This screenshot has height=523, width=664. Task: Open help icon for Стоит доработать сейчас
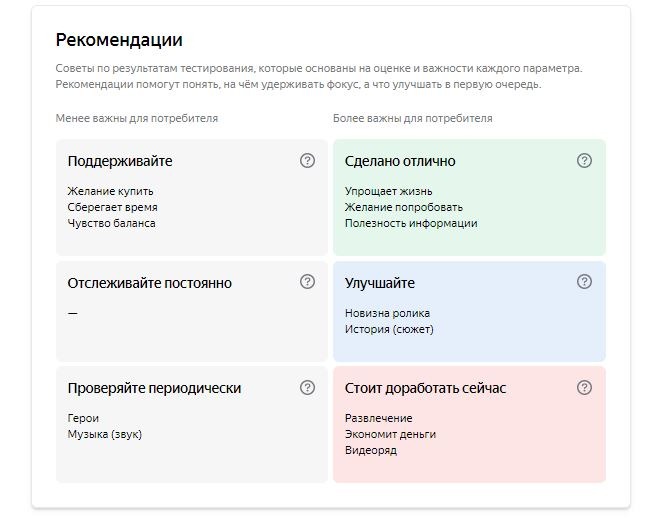click(x=584, y=387)
